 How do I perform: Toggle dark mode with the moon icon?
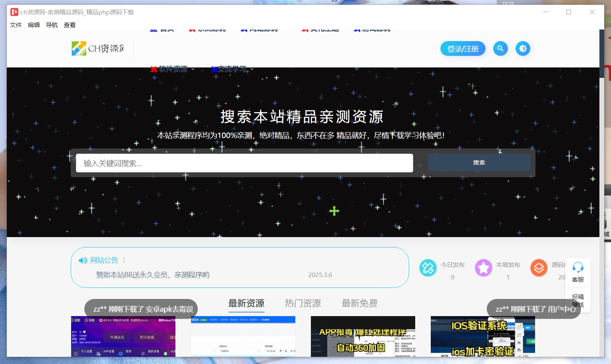point(523,48)
